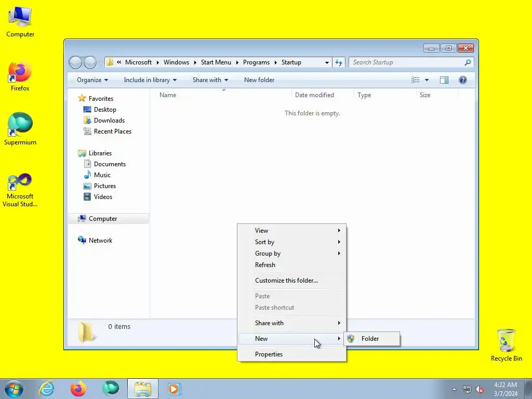This screenshot has width=532, height=399.
Task: Click the Microsoft breadcrumb in address bar
Action: (x=138, y=62)
